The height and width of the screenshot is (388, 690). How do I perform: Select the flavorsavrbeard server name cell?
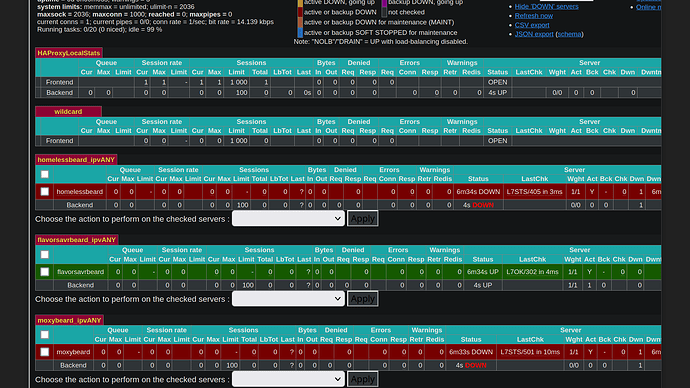click(81, 271)
